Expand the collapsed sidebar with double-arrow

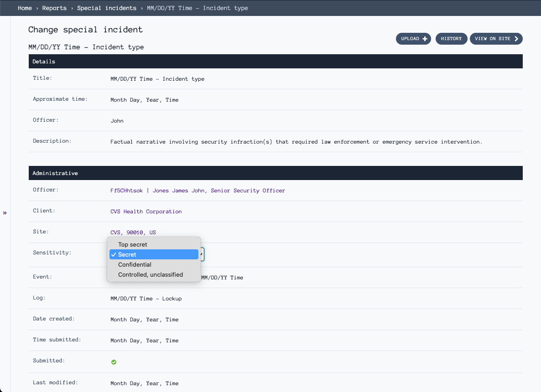click(x=5, y=213)
